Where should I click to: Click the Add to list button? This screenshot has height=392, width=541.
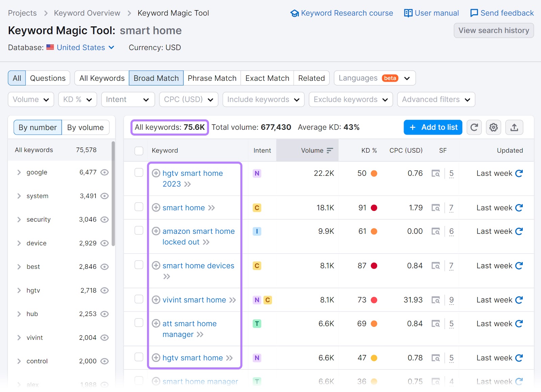(x=433, y=127)
